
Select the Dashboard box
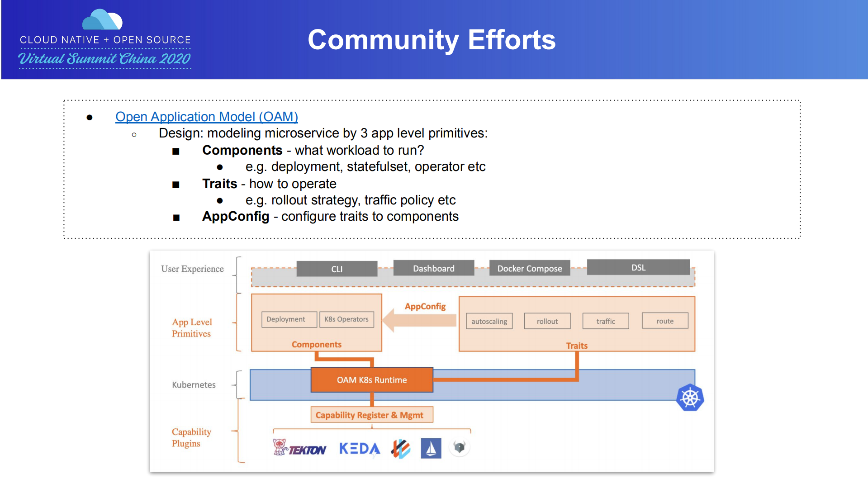434,268
